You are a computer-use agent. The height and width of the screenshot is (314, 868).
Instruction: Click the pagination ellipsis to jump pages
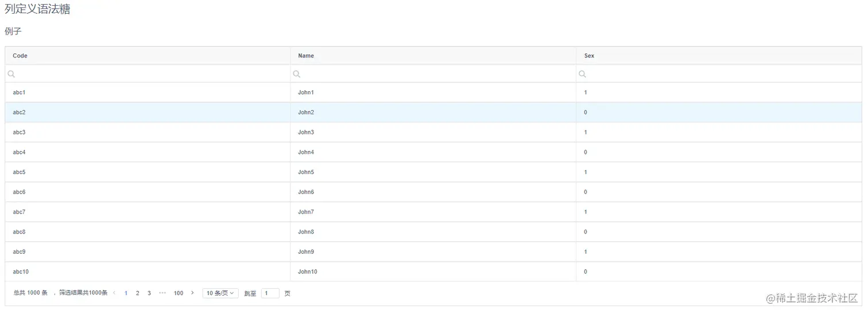(x=162, y=293)
